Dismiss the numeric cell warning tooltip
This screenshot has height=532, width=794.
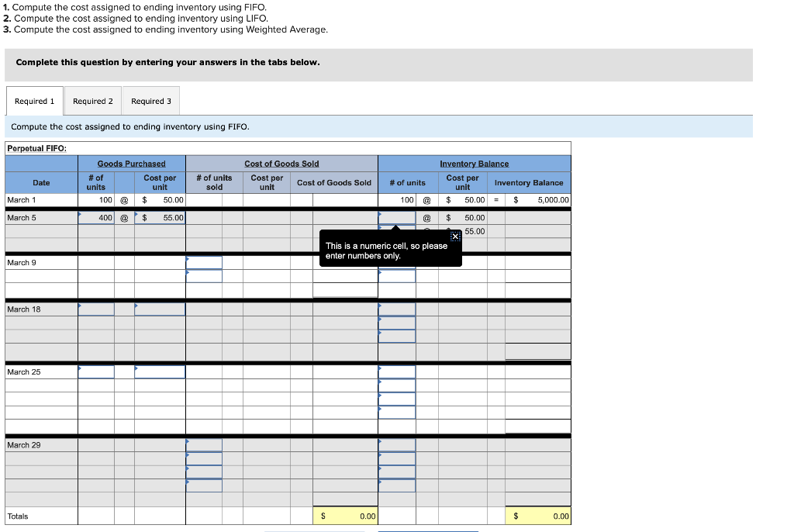[457, 234]
